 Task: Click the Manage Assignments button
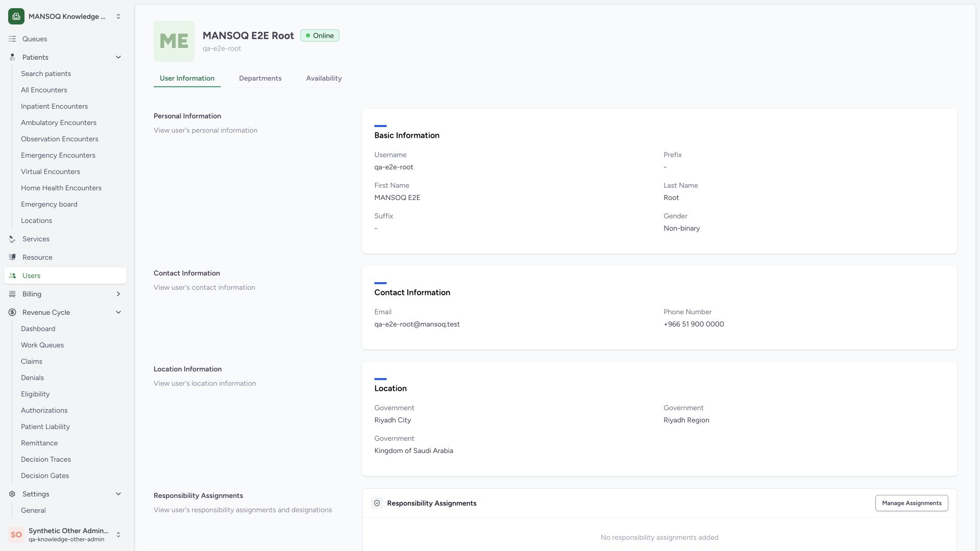(x=912, y=503)
